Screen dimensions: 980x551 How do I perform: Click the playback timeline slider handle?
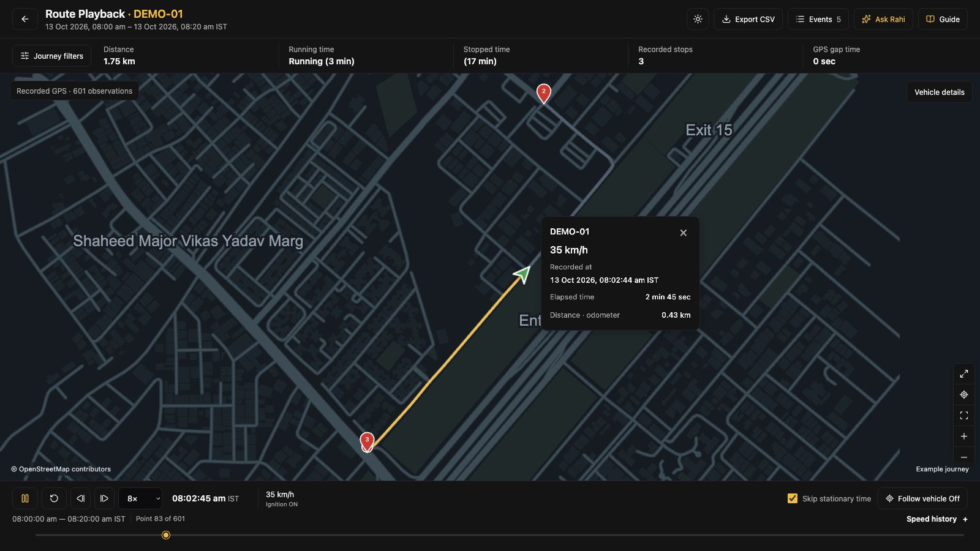[166, 535]
